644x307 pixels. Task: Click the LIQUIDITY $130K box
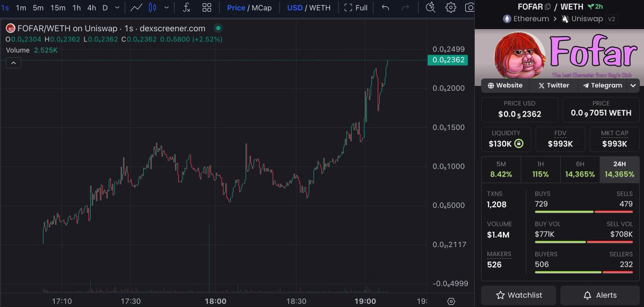[x=506, y=140]
